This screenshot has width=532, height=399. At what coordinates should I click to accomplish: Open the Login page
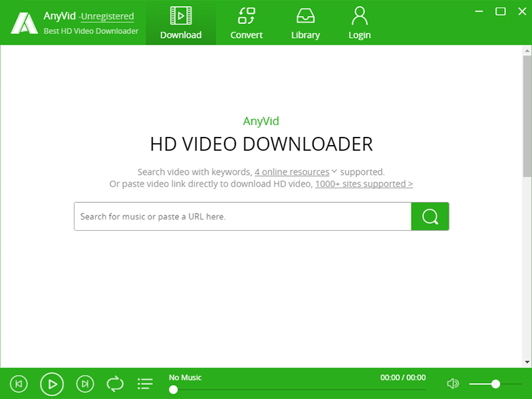pos(359,23)
